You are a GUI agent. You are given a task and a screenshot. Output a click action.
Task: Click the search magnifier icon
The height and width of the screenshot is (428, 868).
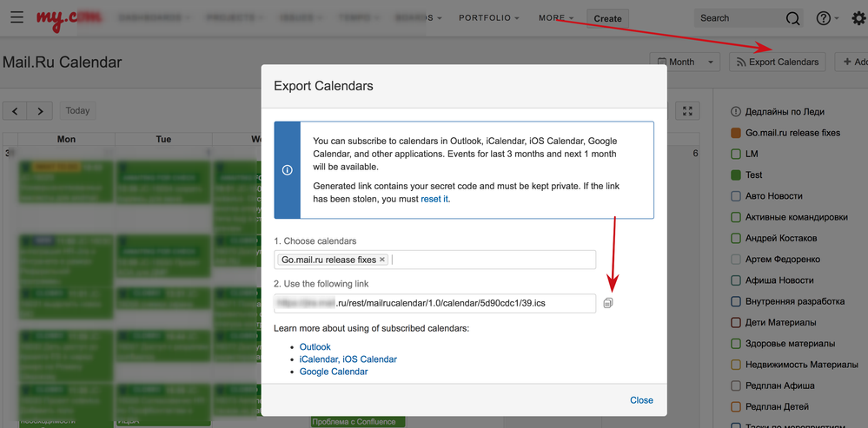(x=792, y=18)
